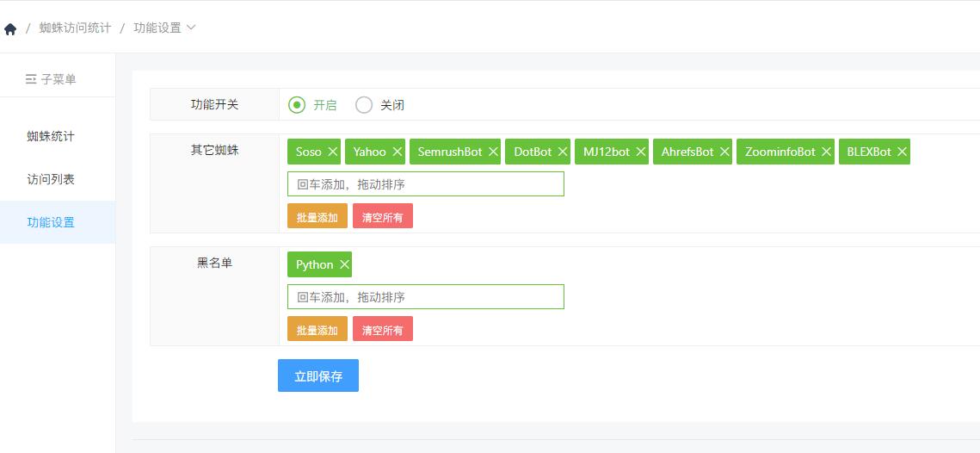The width and height of the screenshot is (980, 453).
Task: Delete the AhrefsBot tag with X
Action: tap(724, 152)
